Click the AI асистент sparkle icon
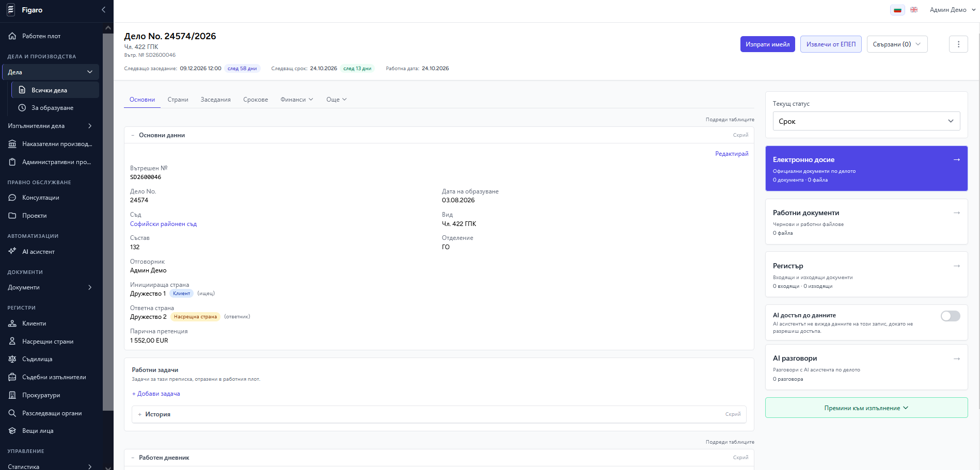Screen dimensions: 980x470 [12, 251]
